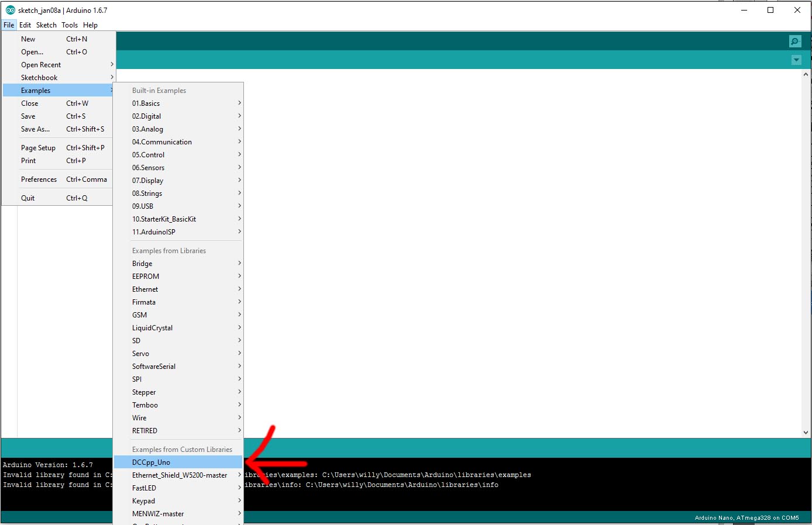
Task: Open the GSM library examples
Action: (x=178, y=315)
